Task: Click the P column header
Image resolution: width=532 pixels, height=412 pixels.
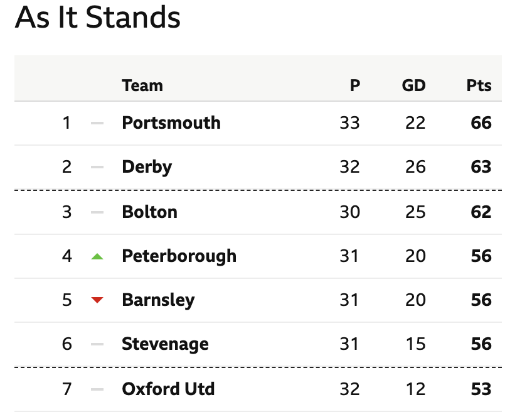Action: click(355, 85)
